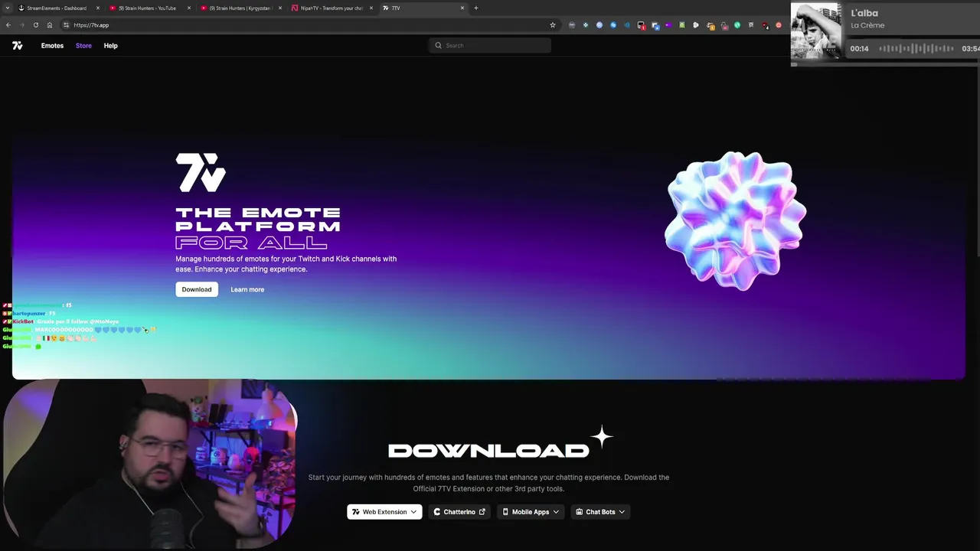
Task: Expand the Mobile Apps dropdown
Action: click(x=531, y=512)
